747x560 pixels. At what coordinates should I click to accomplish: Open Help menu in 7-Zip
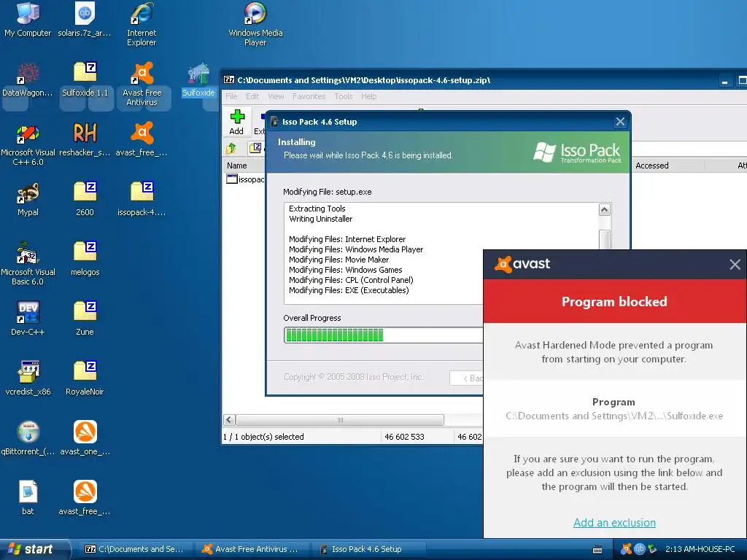click(x=368, y=96)
